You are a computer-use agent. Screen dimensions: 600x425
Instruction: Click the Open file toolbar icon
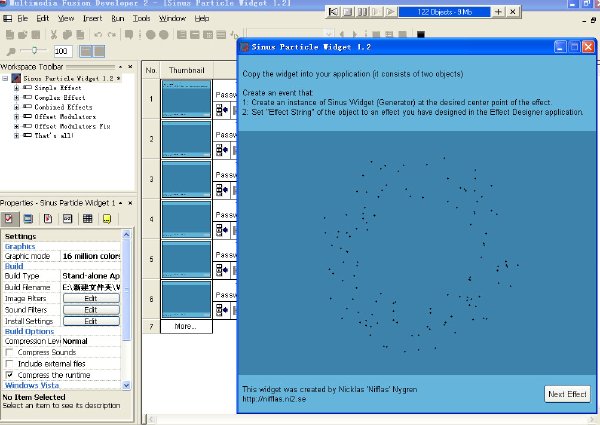(23, 35)
